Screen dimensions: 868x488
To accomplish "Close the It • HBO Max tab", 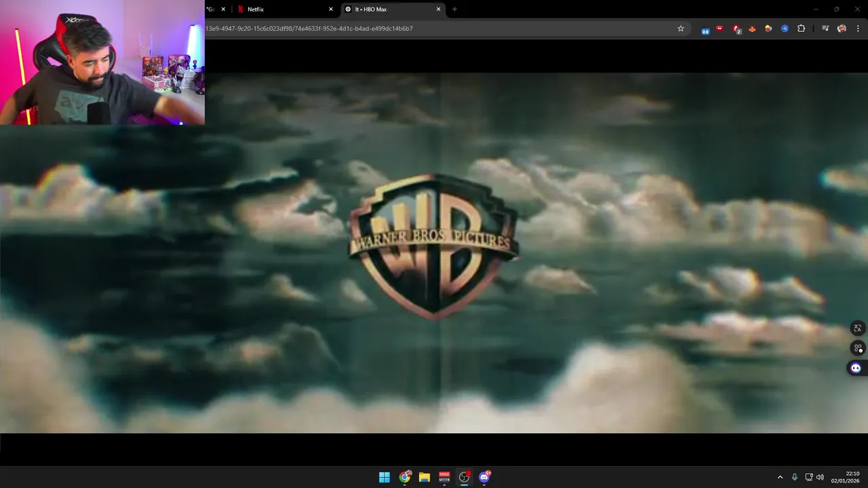I will tap(438, 9).
